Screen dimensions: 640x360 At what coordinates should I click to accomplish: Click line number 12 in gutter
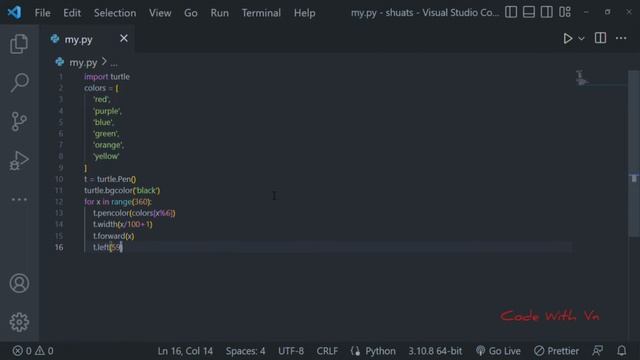point(59,202)
